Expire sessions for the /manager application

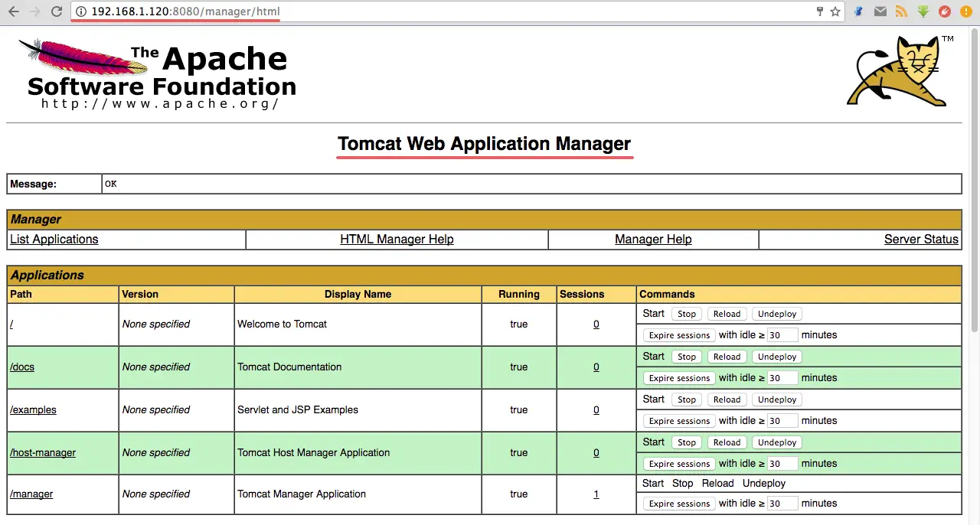tap(678, 504)
